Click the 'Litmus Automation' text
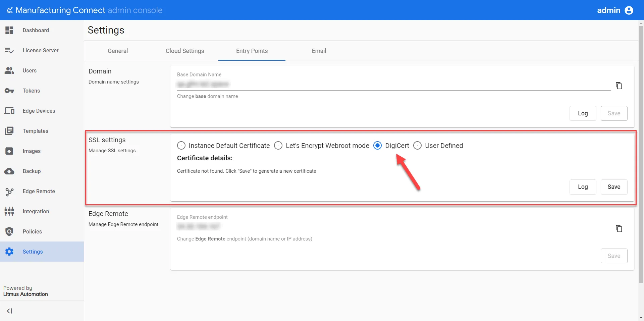Image resolution: width=644 pixels, height=321 pixels. [25, 294]
